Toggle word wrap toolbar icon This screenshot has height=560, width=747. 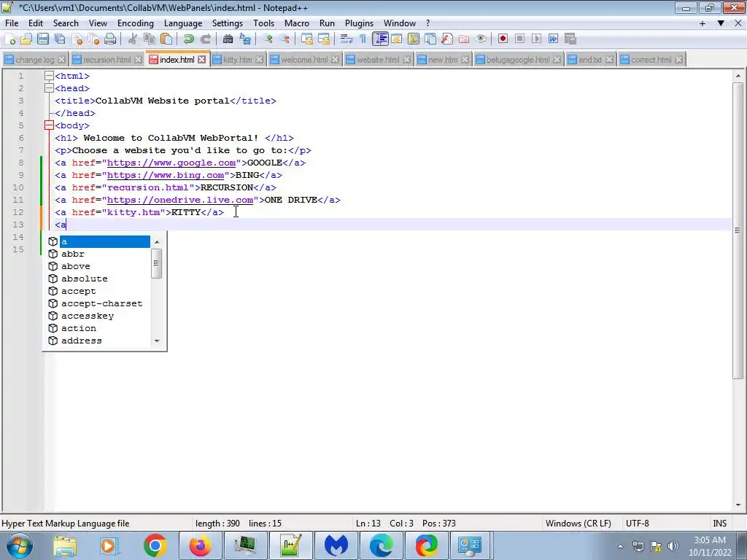point(347,39)
